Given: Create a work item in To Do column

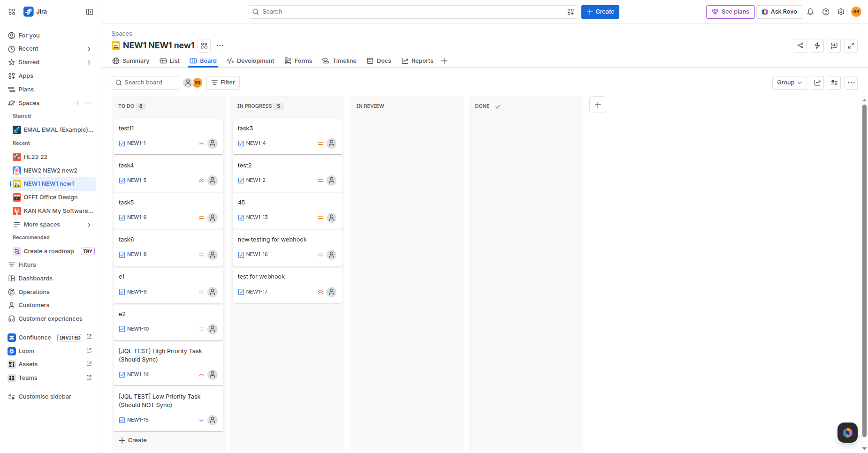Looking at the screenshot, I should pyautogui.click(x=133, y=440).
